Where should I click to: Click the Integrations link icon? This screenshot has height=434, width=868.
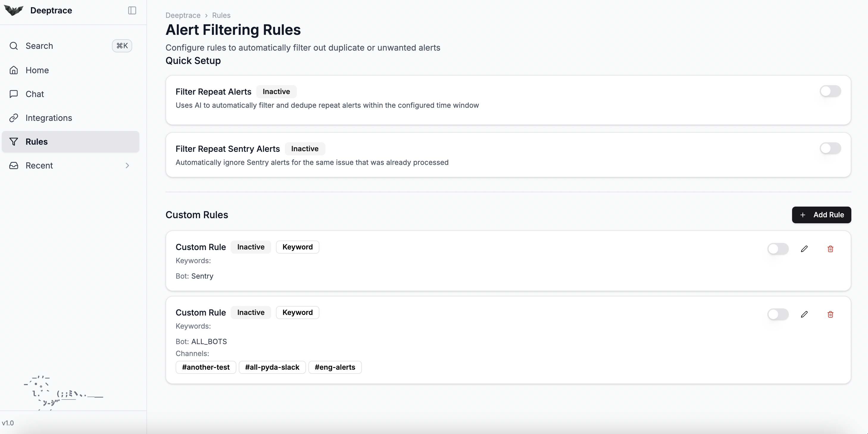pos(13,118)
